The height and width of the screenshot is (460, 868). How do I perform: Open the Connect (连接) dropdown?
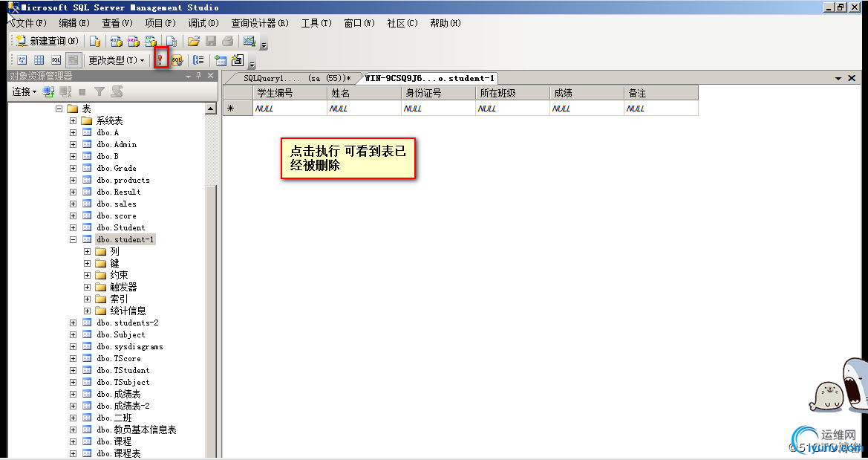[25, 92]
